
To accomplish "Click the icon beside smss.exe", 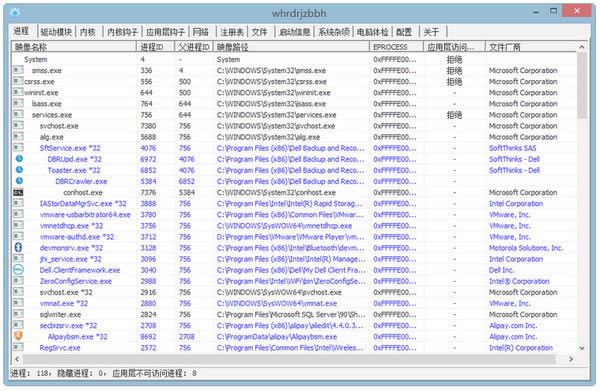I will tap(18, 70).
